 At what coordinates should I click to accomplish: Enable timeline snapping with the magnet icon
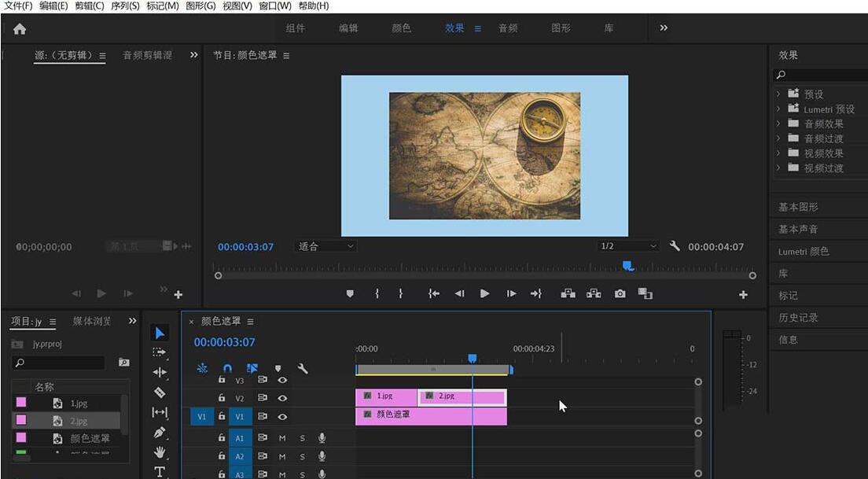(x=227, y=367)
